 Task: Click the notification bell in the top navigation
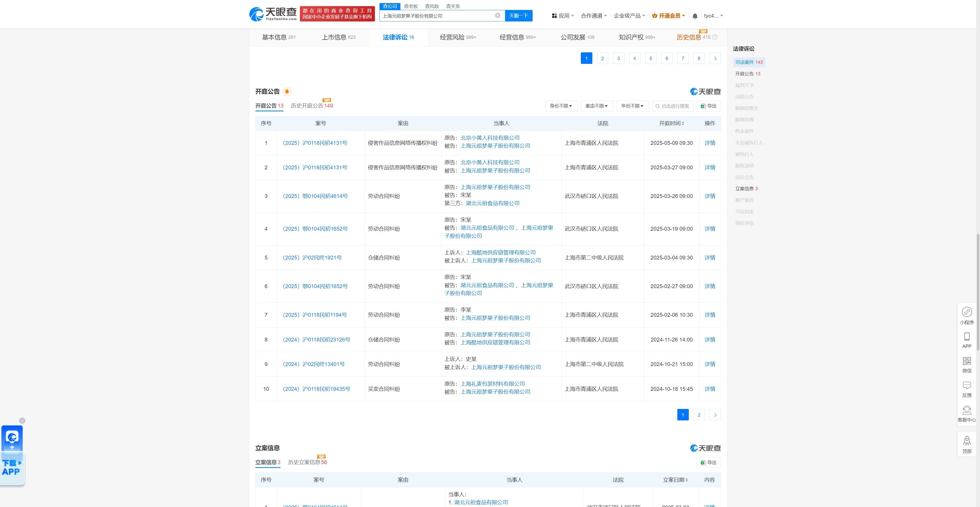tap(695, 16)
